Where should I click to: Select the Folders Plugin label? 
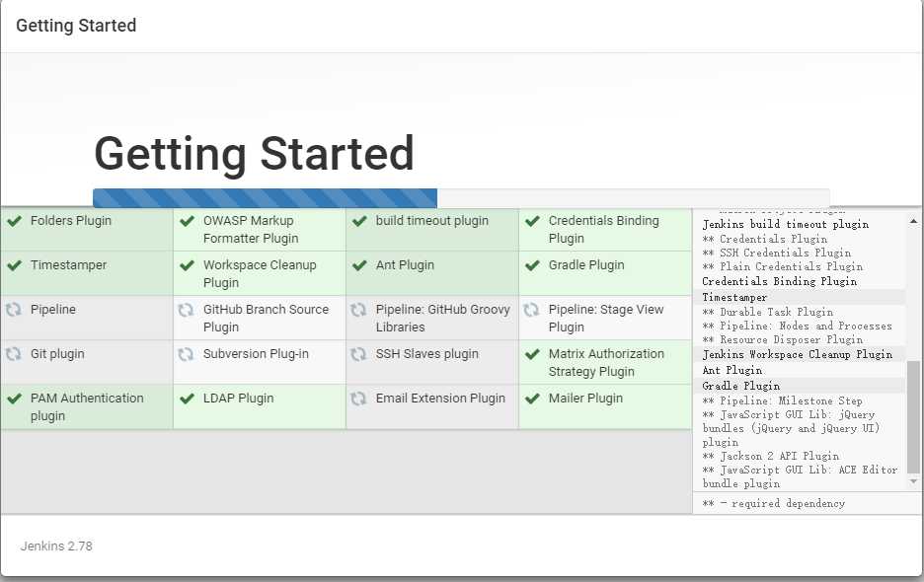(x=71, y=221)
